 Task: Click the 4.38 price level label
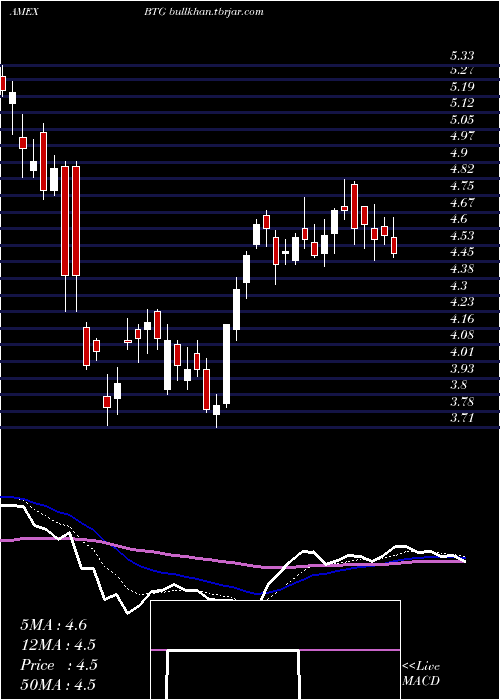[x=462, y=269]
